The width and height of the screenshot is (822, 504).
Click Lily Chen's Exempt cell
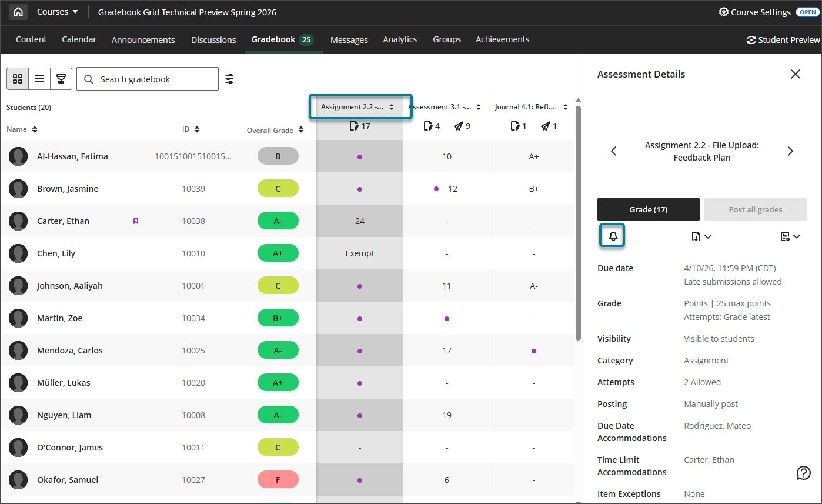pyautogui.click(x=360, y=253)
